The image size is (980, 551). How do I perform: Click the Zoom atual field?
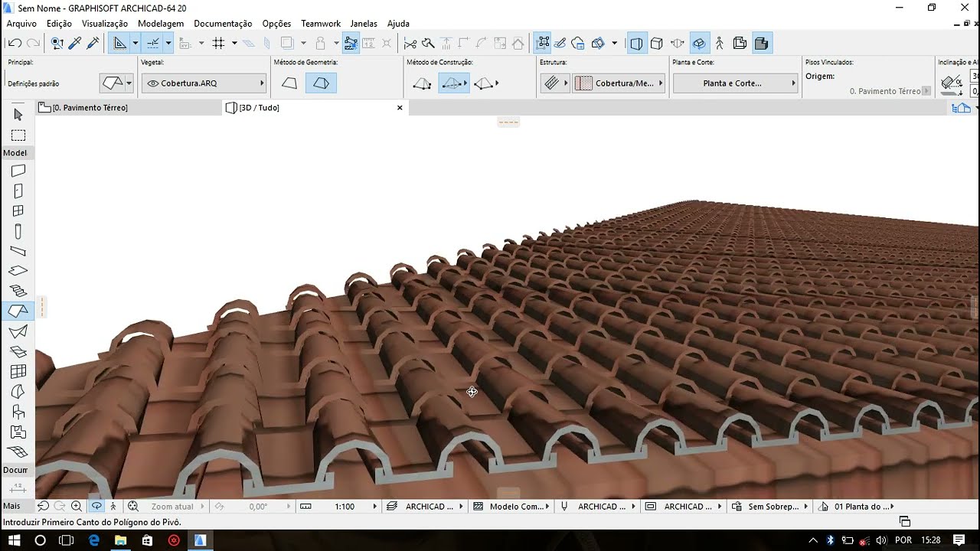click(172, 506)
